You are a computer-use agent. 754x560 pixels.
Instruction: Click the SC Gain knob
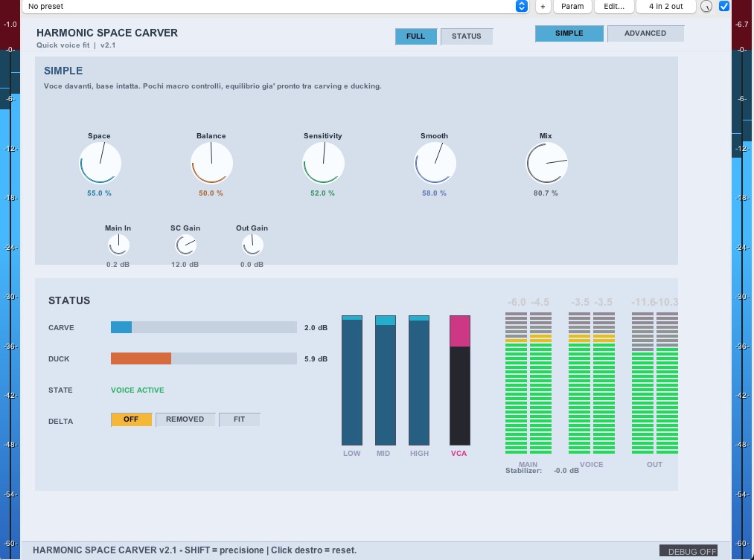point(185,245)
